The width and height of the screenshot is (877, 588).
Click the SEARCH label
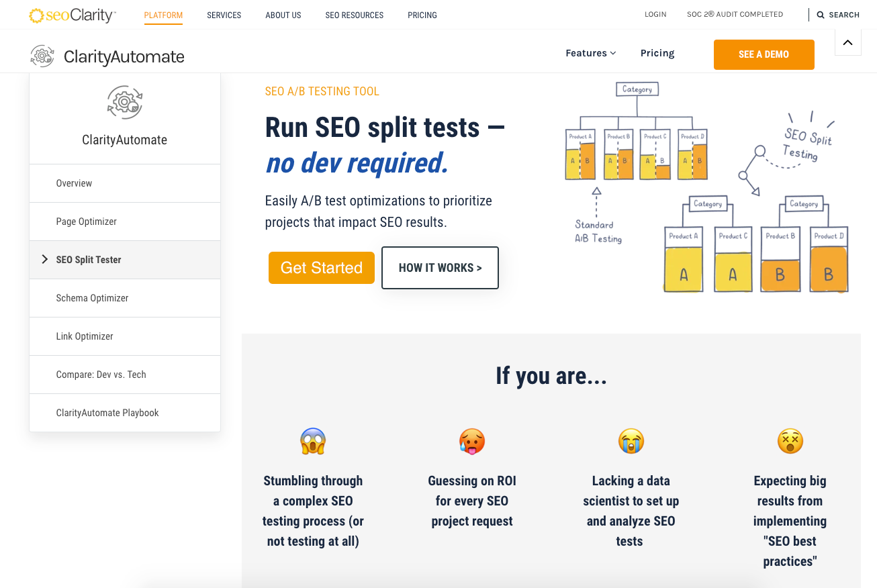pyautogui.click(x=844, y=15)
